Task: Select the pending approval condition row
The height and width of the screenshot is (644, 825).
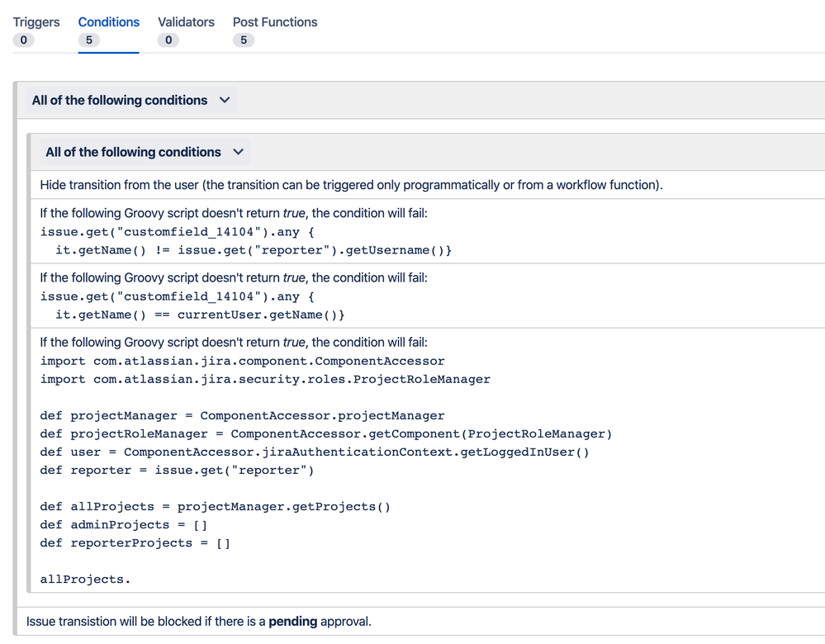Action: click(x=421, y=622)
